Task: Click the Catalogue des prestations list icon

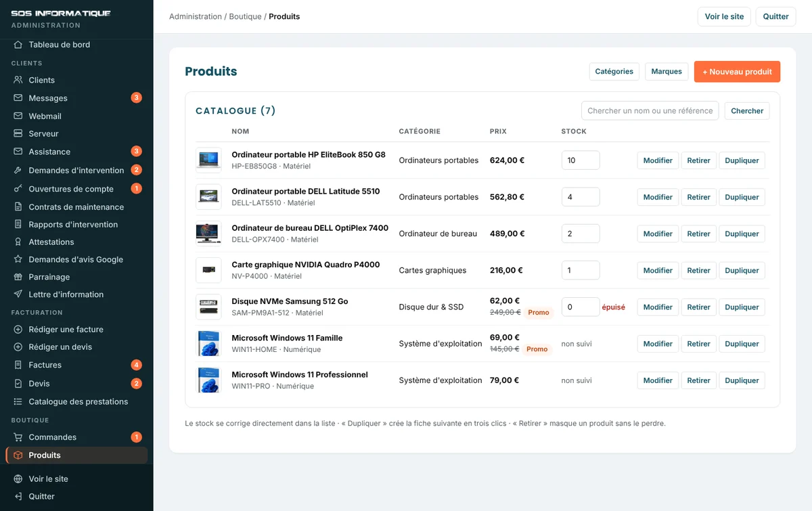Action: point(18,402)
